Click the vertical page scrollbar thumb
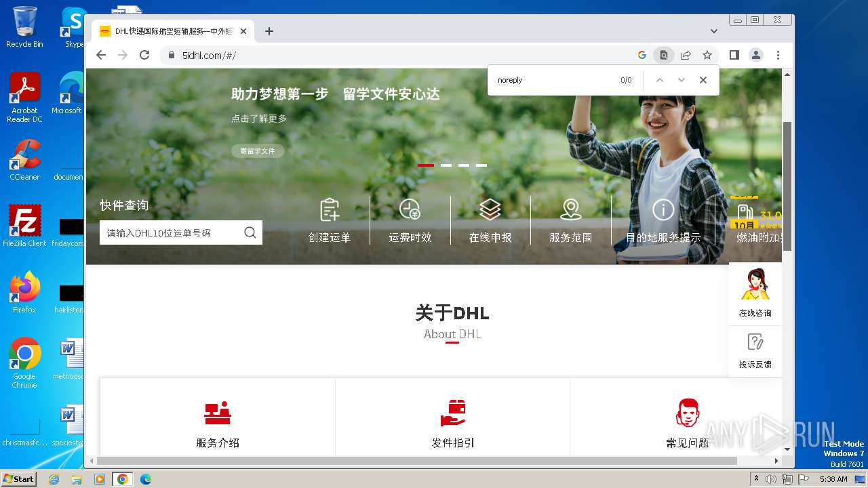868x488 pixels. point(787,186)
